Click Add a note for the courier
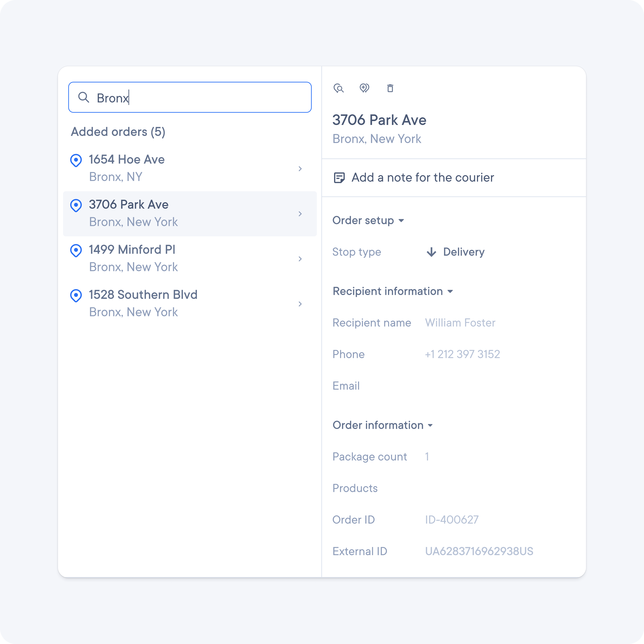This screenshot has height=644, width=644. [422, 178]
